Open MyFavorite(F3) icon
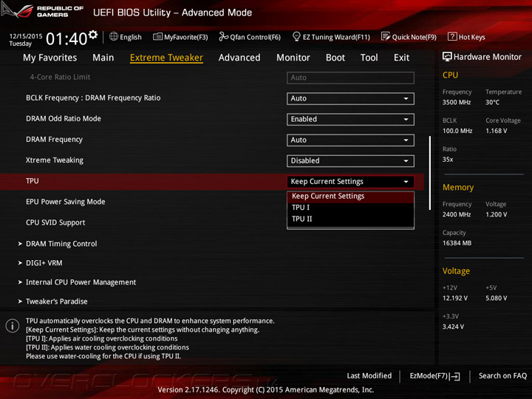The width and height of the screenshot is (532, 399). 157,37
